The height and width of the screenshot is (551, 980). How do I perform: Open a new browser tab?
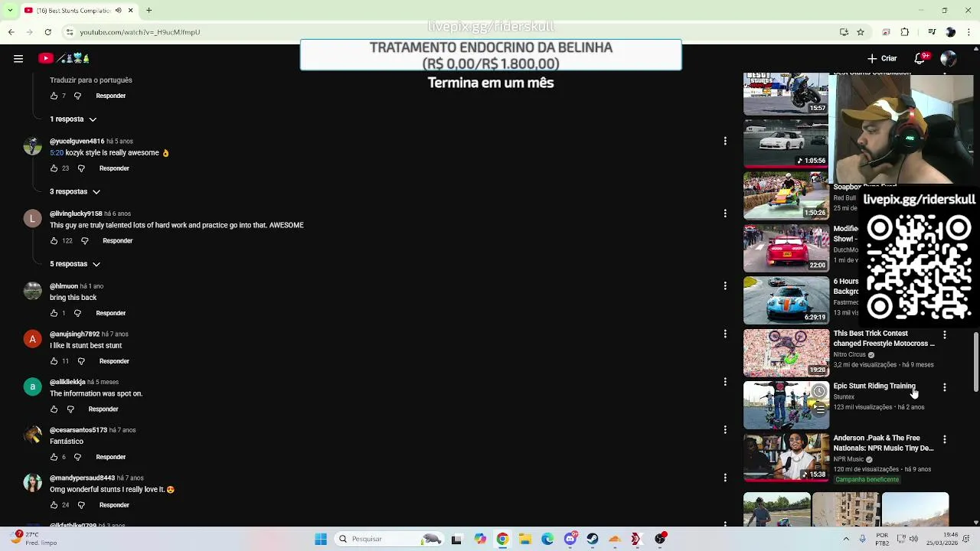tap(149, 11)
